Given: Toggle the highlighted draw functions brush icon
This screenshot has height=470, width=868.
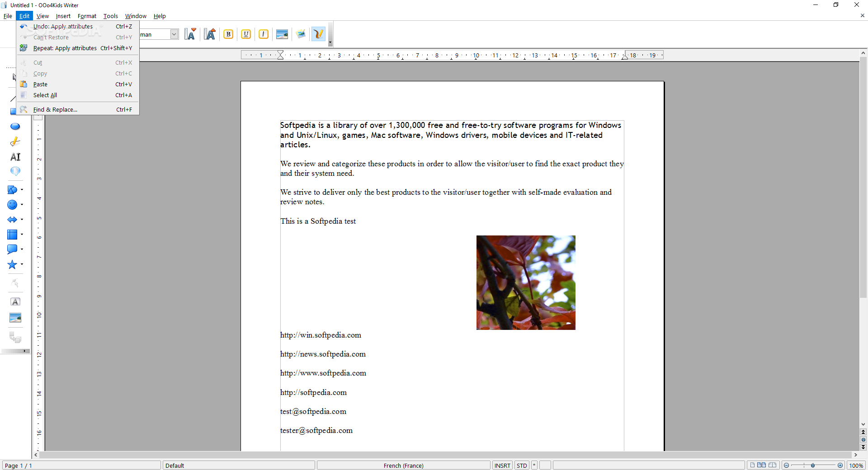Looking at the screenshot, I should pyautogui.click(x=318, y=34).
